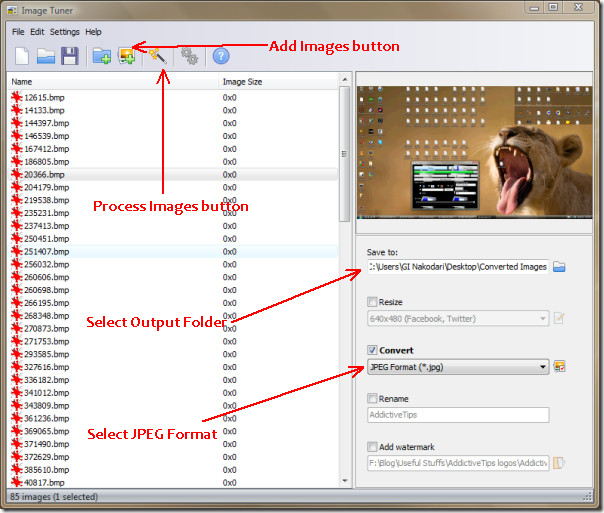Click the Open folder toolbar icon
Image resolution: width=604 pixels, height=513 pixels.
46,56
